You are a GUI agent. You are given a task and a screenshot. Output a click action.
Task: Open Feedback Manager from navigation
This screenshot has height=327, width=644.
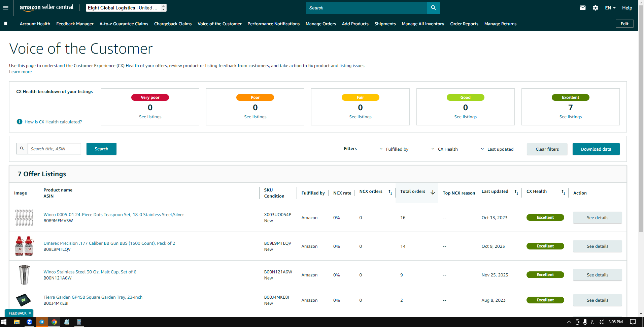click(75, 24)
